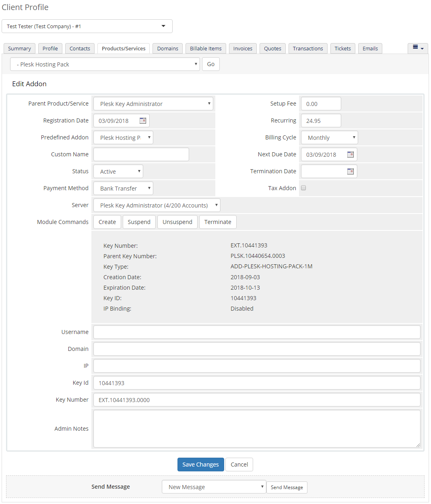The image size is (431, 504).
Task: Click the Terminate module command
Action: click(x=218, y=222)
